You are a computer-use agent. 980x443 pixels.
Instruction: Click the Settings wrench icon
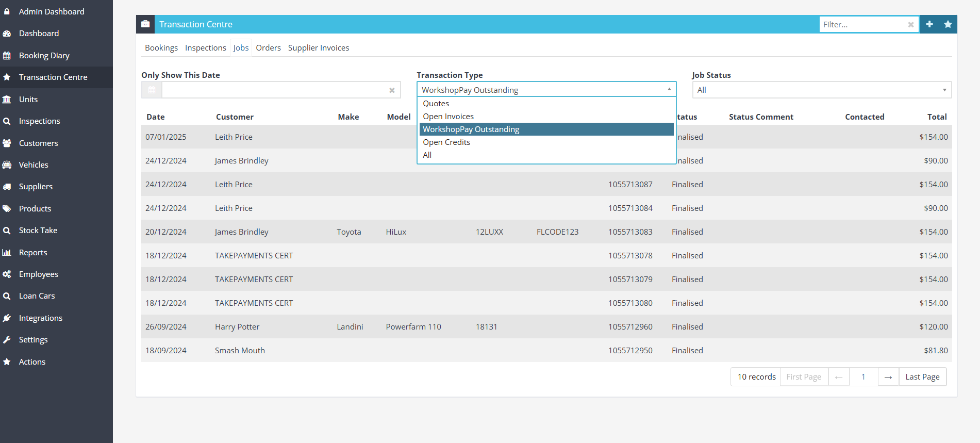(x=7, y=340)
